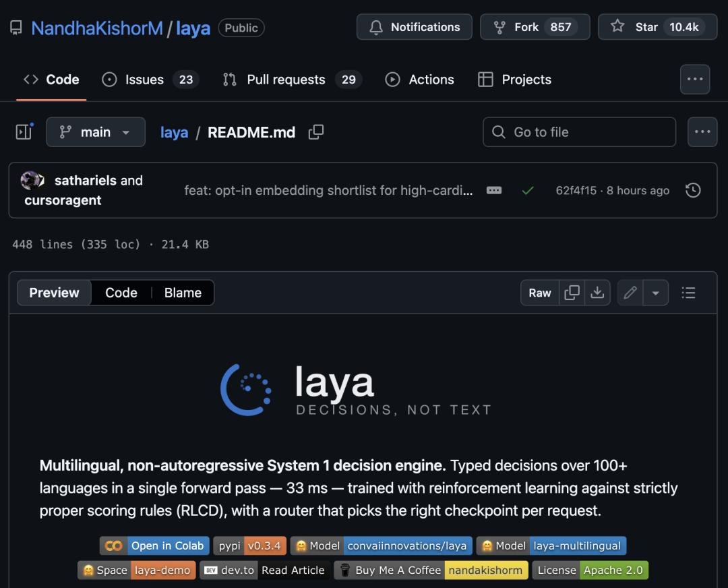
Task: Open the feat: opt-in embedding shortlist commit
Action: (x=328, y=190)
